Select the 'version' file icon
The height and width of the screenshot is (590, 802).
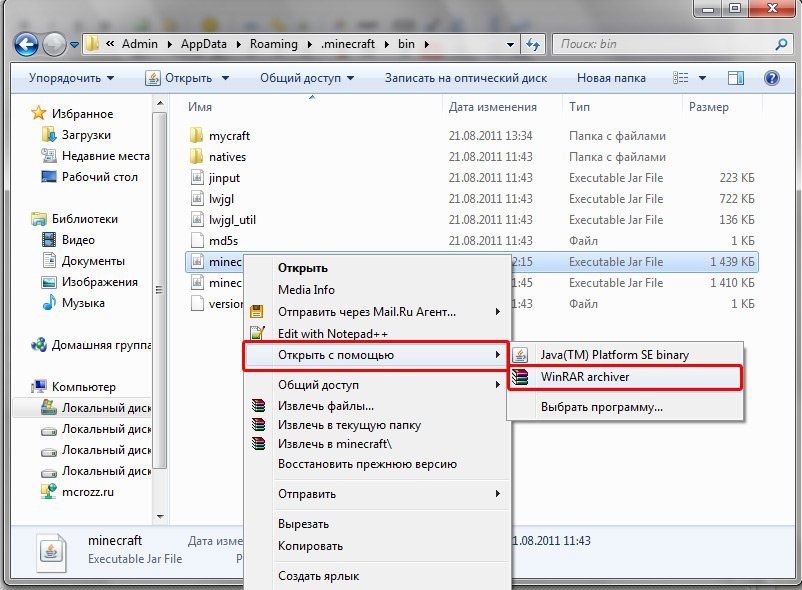point(197,303)
